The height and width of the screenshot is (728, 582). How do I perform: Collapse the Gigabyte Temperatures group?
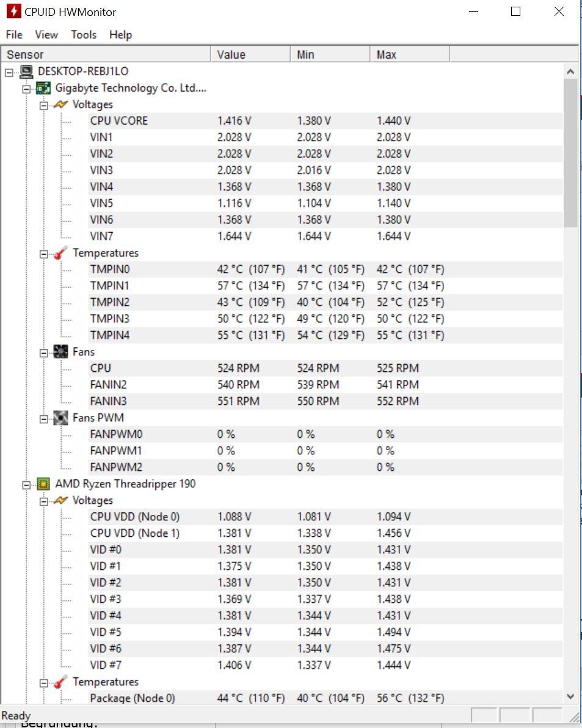tap(43, 254)
